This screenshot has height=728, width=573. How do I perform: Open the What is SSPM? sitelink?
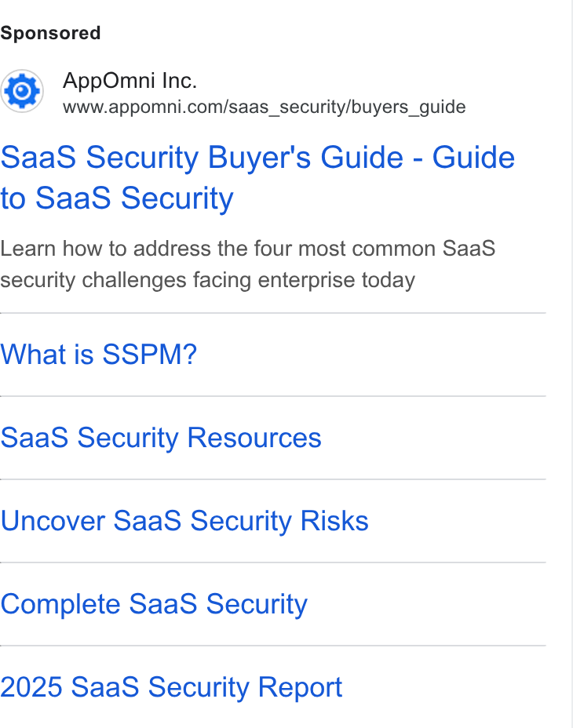99,355
